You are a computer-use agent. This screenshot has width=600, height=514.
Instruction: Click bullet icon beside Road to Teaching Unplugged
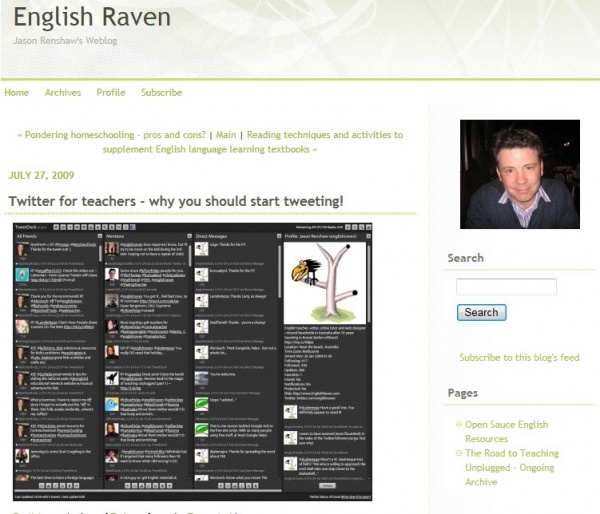pyautogui.click(x=459, y=453)
